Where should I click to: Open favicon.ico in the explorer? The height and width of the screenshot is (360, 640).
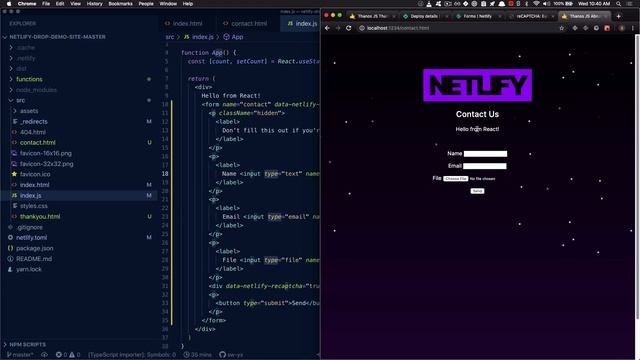pyautogui.click(x=35, y=174)
